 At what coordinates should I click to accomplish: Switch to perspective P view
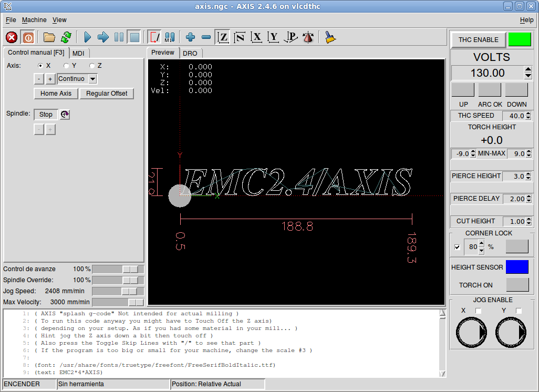point(291,37)
